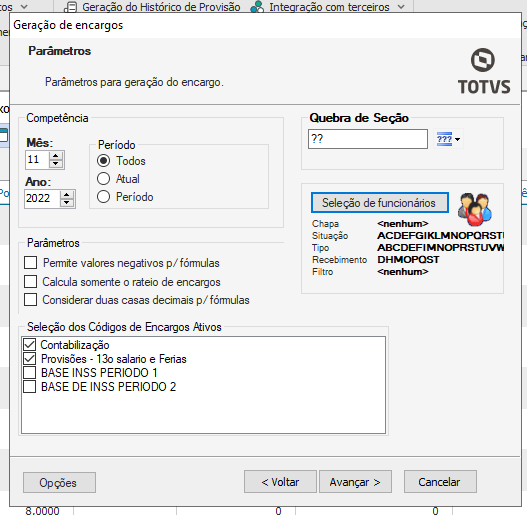This screenshot has width=527, height=515.
Task: Enable Permite valores negativos p/ fórmulas
Action: [x=31, y=263]
